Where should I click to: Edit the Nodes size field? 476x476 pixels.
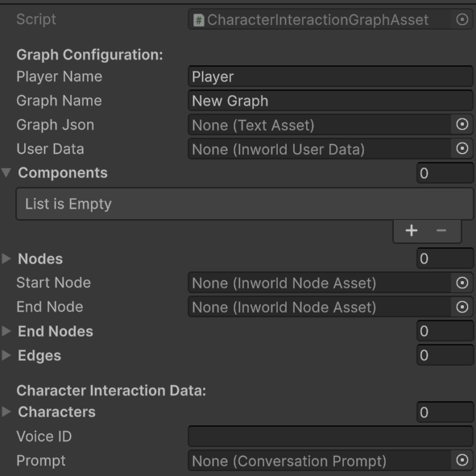tap(445, 259)
